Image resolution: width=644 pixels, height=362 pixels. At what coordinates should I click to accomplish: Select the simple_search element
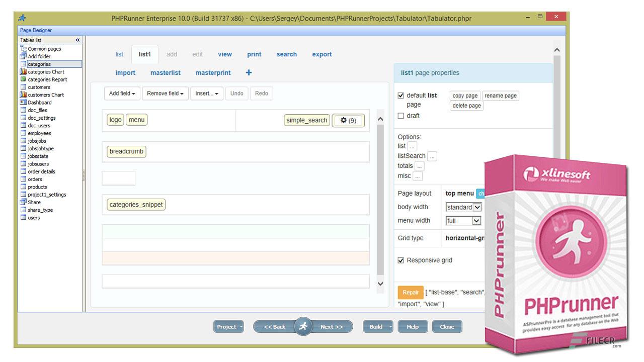click(x=307, y=120)
